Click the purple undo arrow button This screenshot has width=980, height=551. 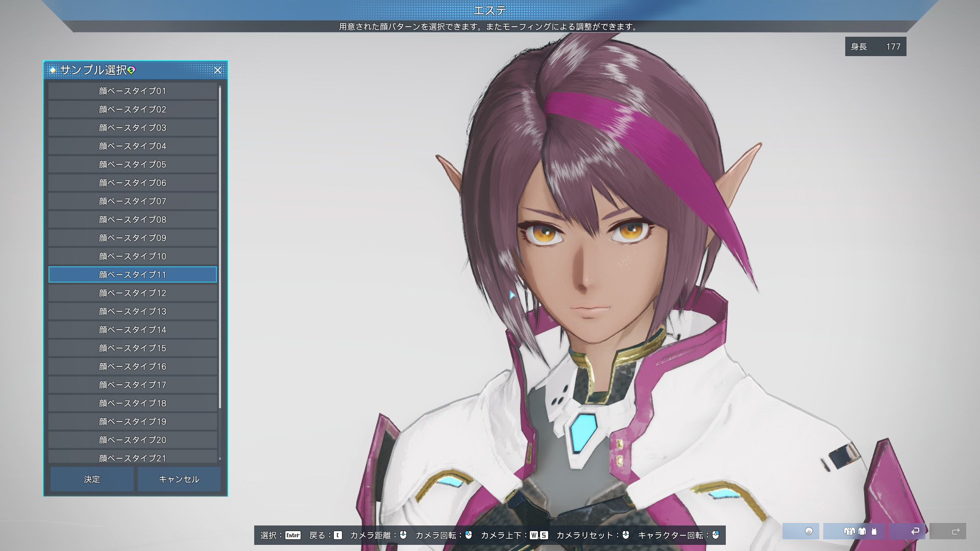(x=907, y=531)
